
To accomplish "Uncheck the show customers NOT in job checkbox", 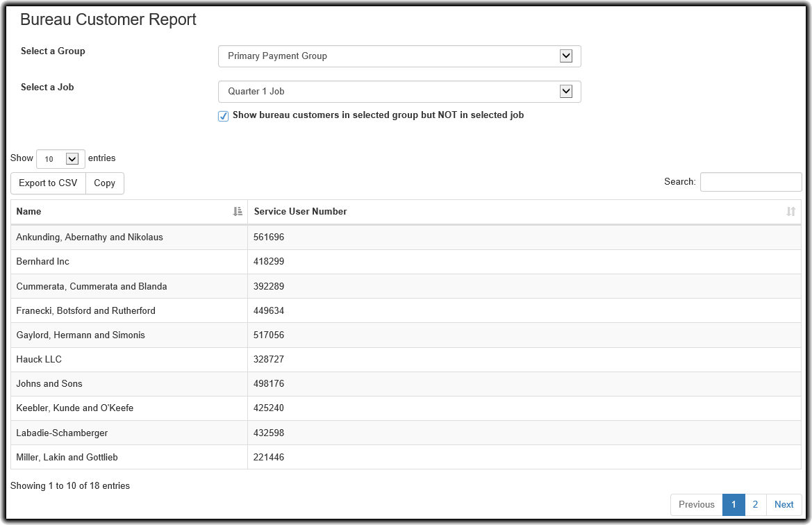I will (224, 116).
